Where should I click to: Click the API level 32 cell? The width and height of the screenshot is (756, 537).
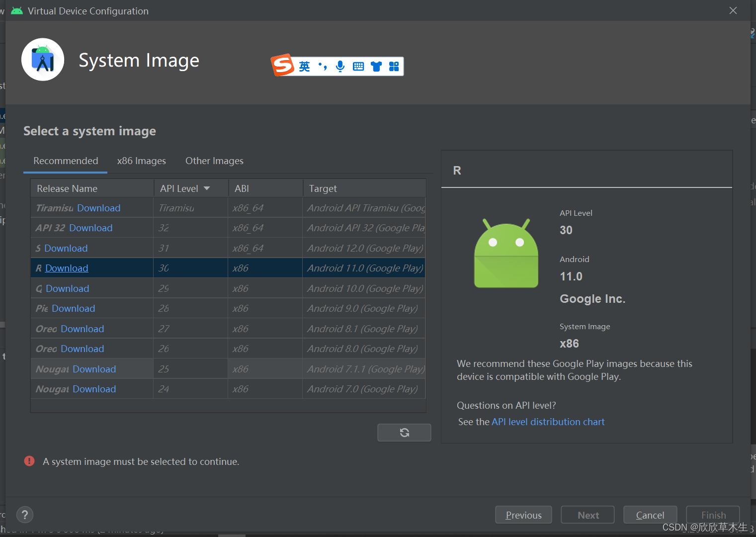pos(191,228)
